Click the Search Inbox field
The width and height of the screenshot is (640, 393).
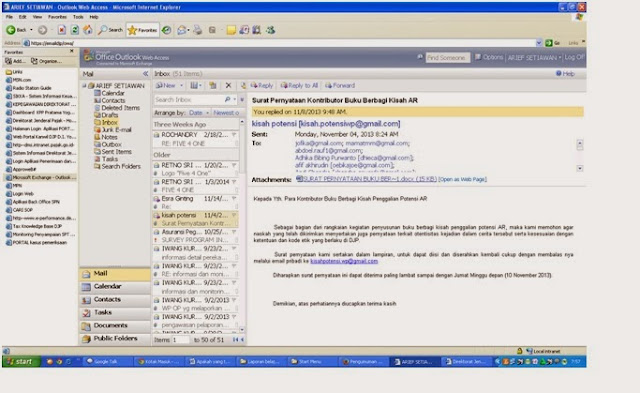coord(189,100)
